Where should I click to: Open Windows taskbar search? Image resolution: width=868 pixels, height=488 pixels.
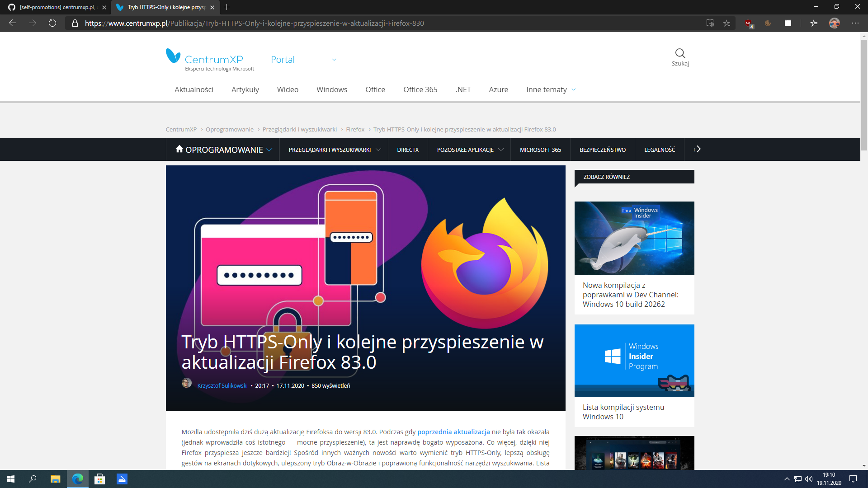click(33, 479)
